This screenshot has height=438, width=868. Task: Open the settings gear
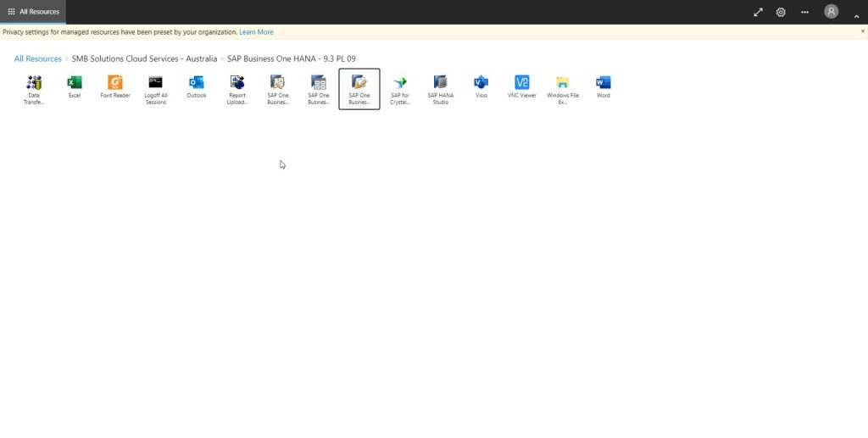pyautogui.click(x=781, y=12)
